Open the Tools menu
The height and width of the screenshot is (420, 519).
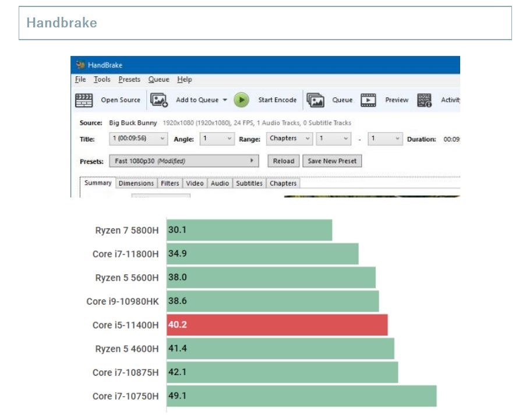[x=102, y=79]
